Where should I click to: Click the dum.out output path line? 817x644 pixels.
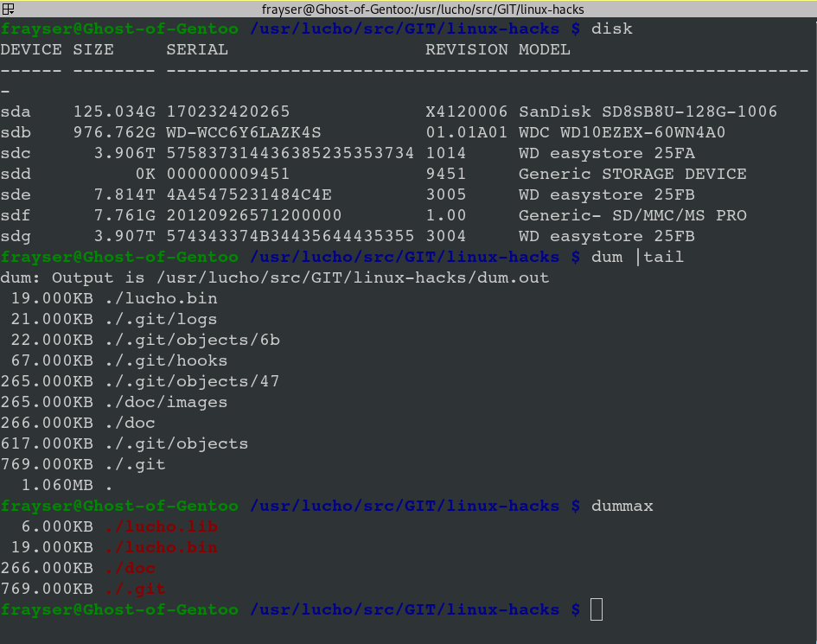pos(275,277)
